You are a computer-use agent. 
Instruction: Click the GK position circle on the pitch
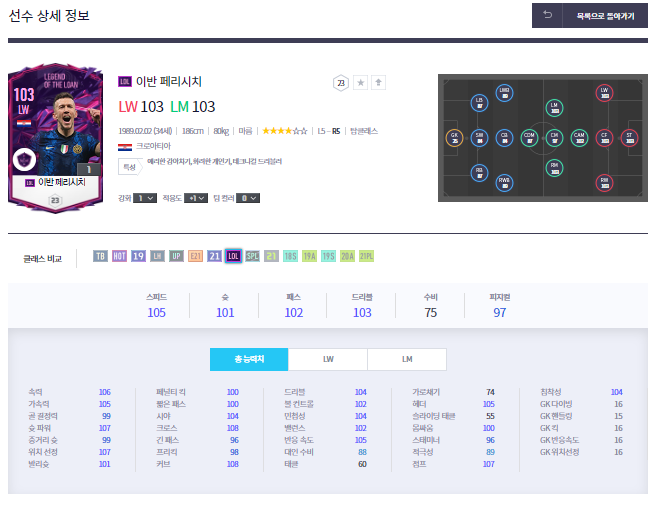click(x=454, y=138)
